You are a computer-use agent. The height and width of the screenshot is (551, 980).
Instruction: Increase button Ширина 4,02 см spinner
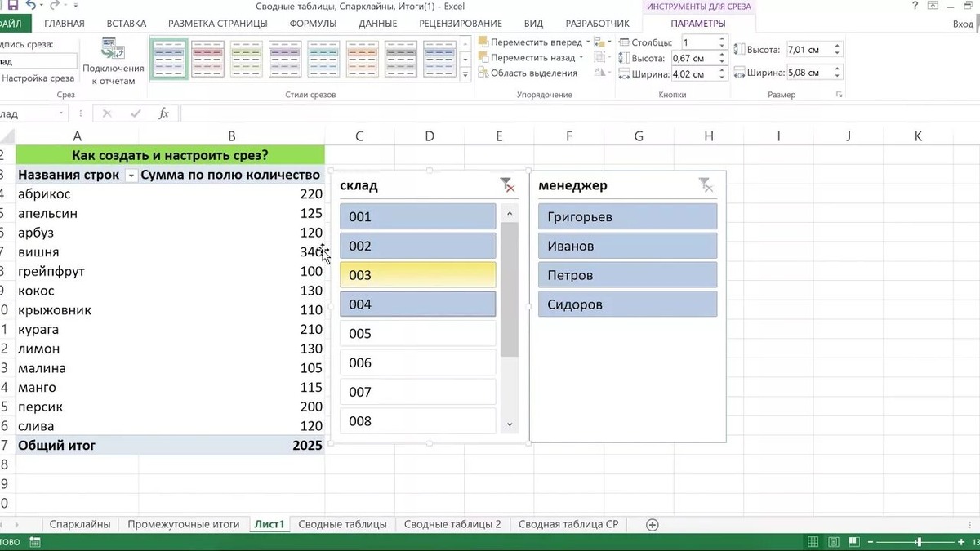[x=722, y=71]
